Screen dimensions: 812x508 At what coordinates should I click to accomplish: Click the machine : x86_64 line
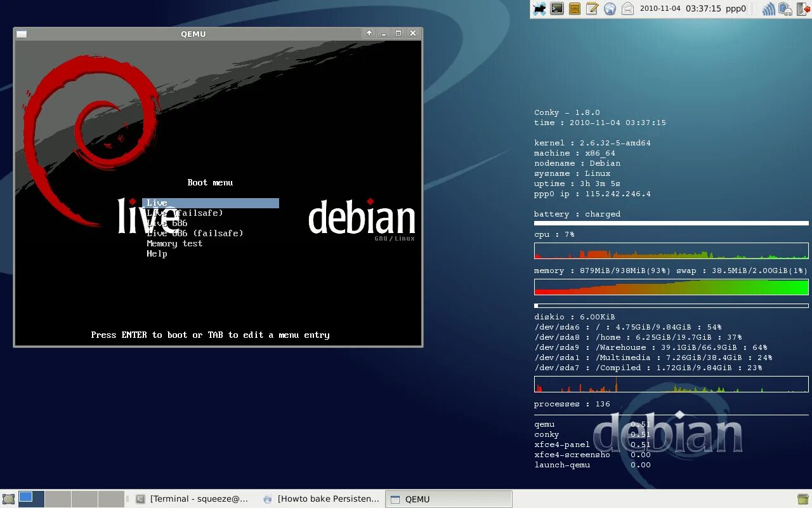[x=575, y=153]
